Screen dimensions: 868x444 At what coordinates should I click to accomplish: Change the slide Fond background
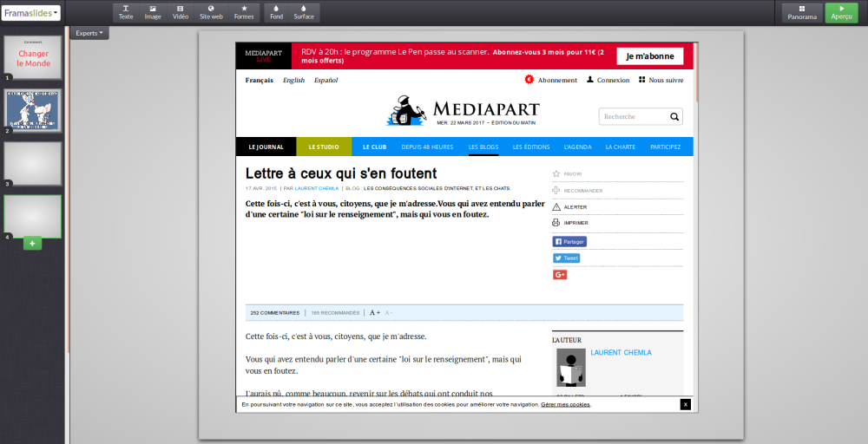276,13
